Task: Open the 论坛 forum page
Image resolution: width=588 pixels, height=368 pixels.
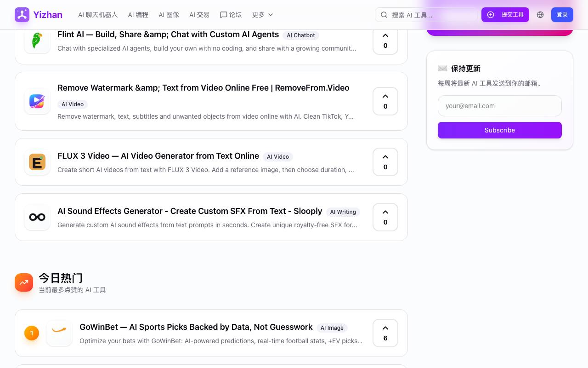Action: pos(231,15)
